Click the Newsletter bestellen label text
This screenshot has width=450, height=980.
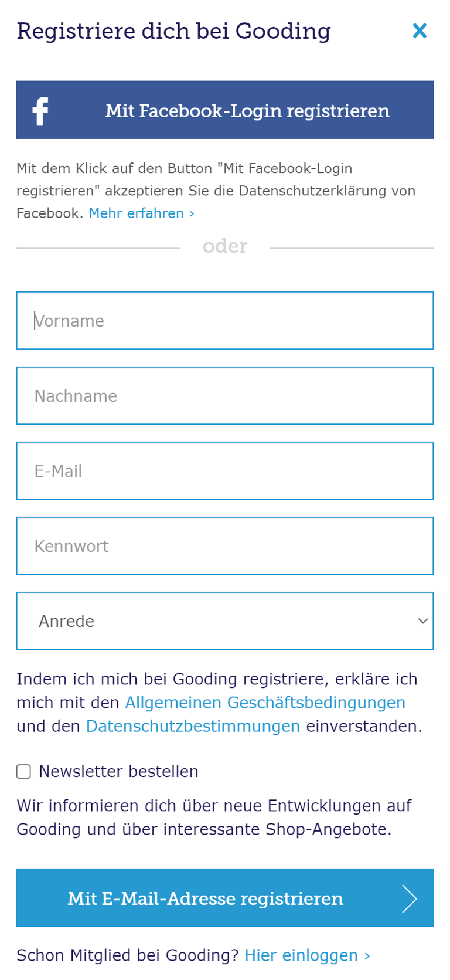tap(118, 771)
